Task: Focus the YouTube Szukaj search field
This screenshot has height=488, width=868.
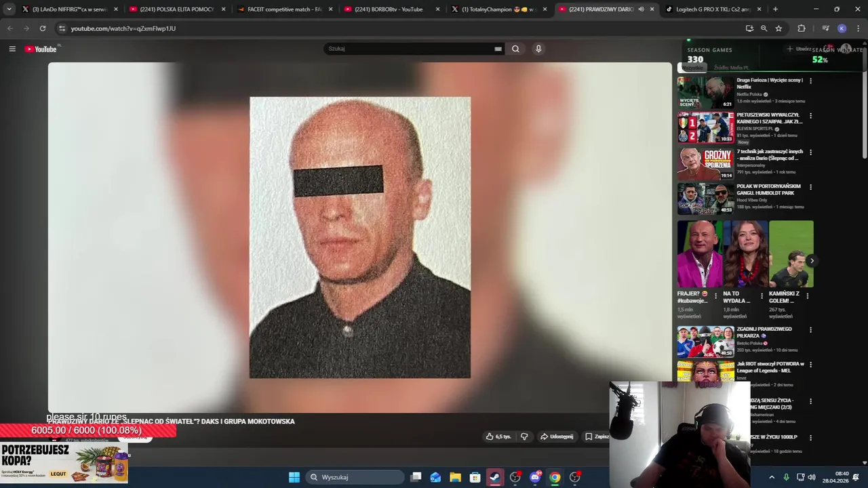Action: click(x=410, y=49)
